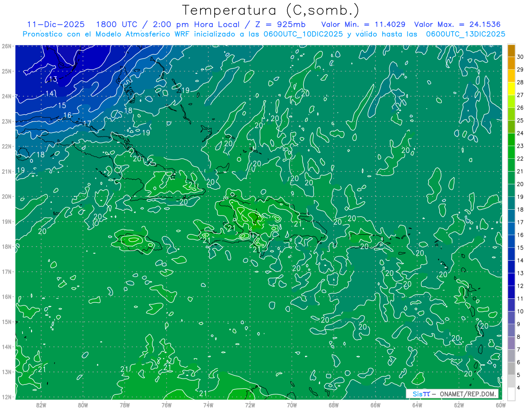The height and width of the screenshot is (411, 532).
Task: Click the "26N" latitude axis label
Action: point(6,46)
